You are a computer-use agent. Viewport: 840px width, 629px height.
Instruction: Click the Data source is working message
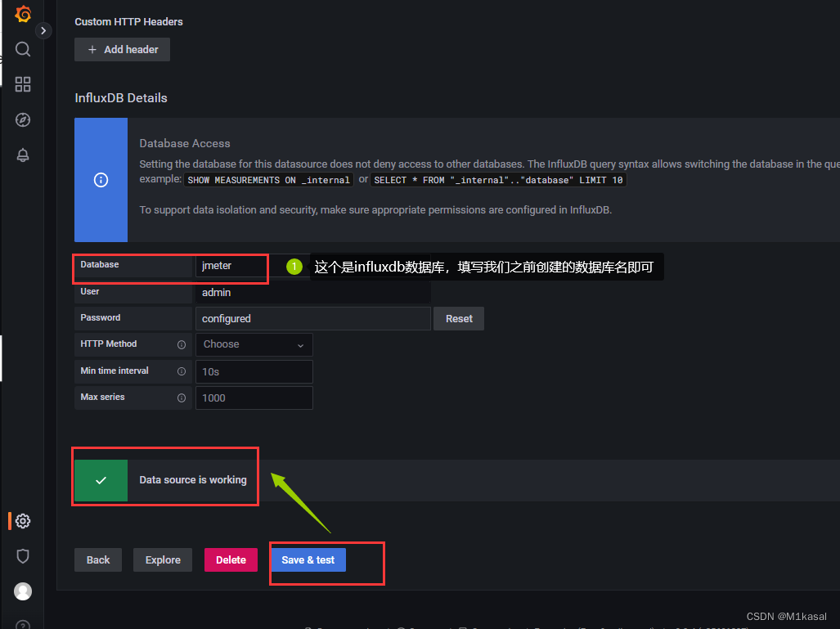coord(193,480)
